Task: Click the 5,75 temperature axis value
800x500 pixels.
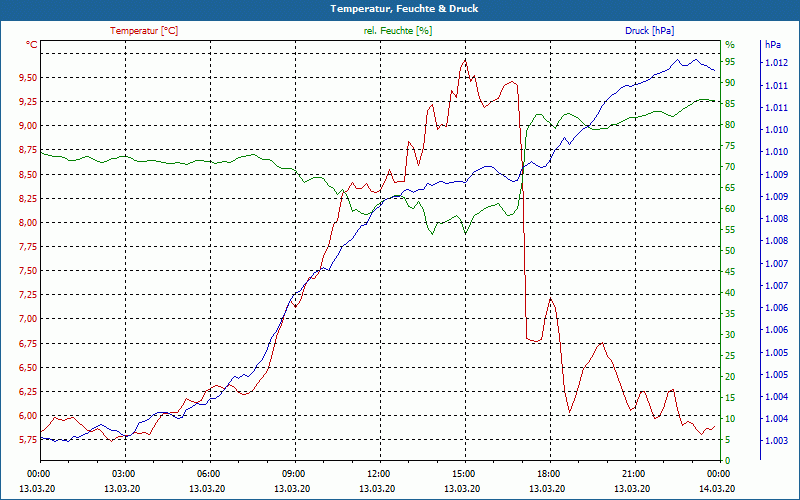Action: (x=28, y=440)
